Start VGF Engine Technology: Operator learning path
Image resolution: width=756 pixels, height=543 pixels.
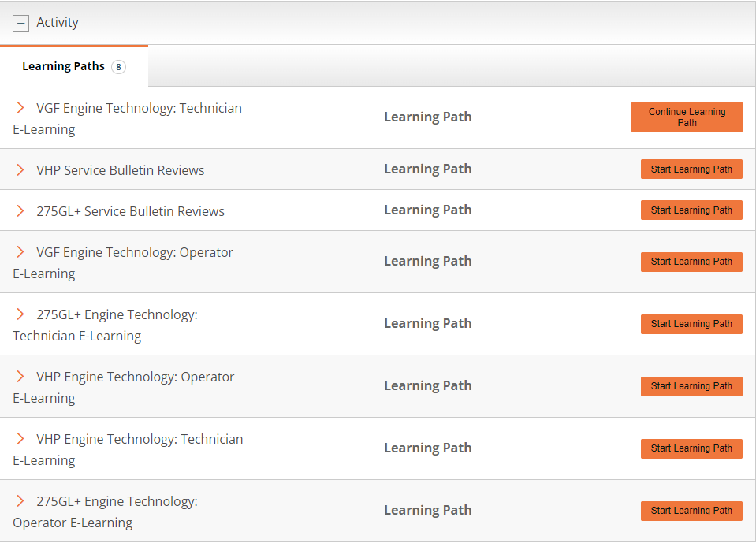[691, 262]
